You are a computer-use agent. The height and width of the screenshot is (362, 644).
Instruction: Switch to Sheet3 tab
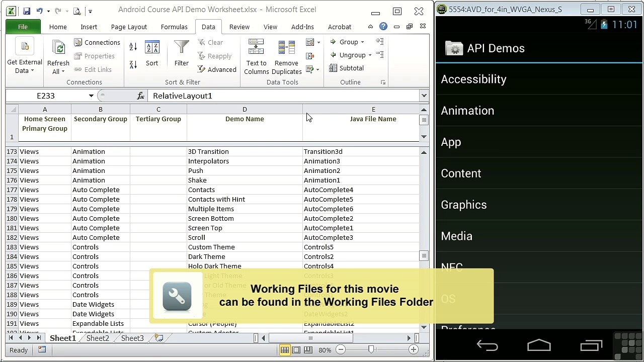coord(132,338)
